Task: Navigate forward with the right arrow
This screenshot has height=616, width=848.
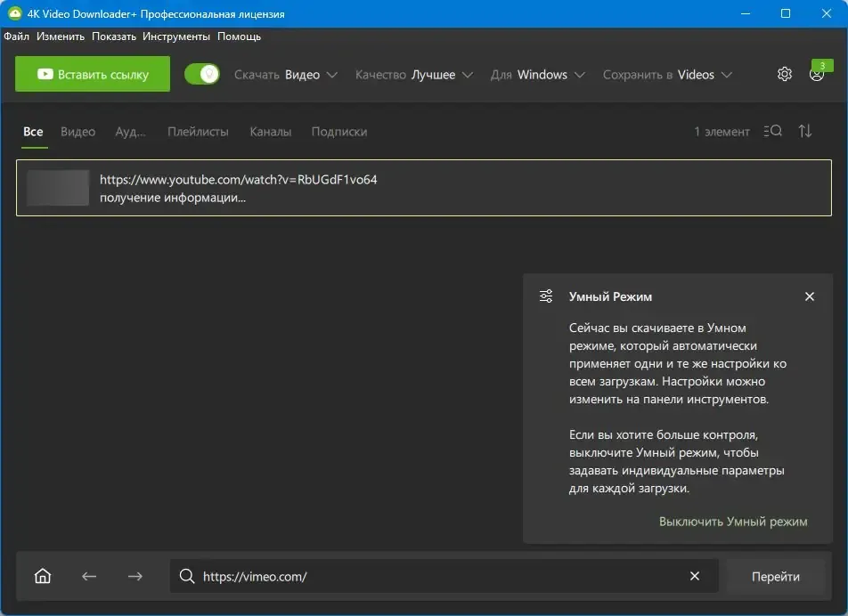Action: pyautogui.click(x=135, y=577)
